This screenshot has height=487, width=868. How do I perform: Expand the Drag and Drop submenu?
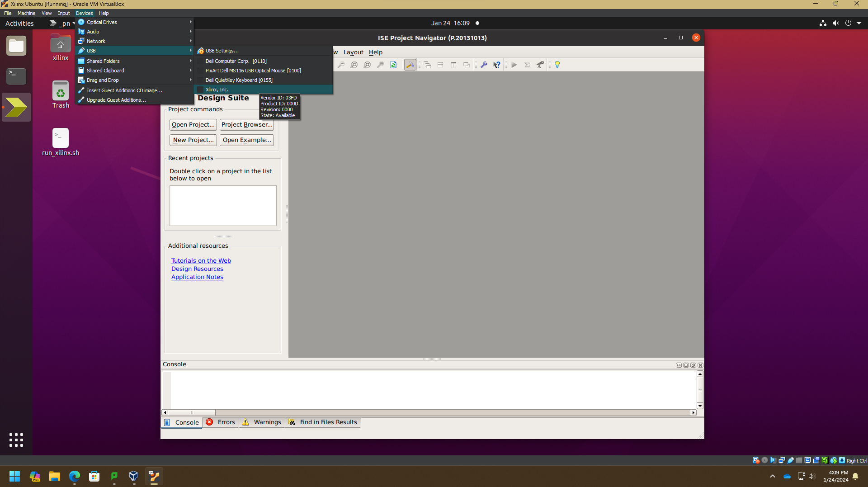[x=135, y=80]
